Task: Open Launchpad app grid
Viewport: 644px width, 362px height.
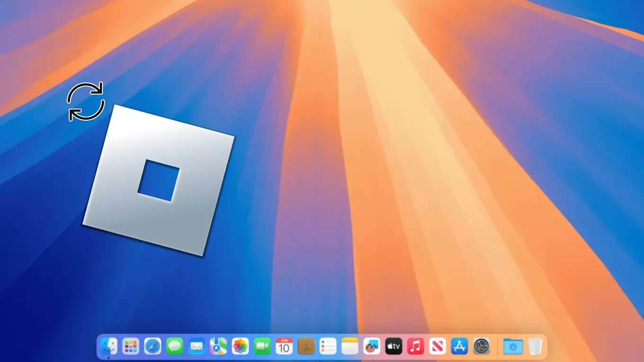Action: (131, 346)
